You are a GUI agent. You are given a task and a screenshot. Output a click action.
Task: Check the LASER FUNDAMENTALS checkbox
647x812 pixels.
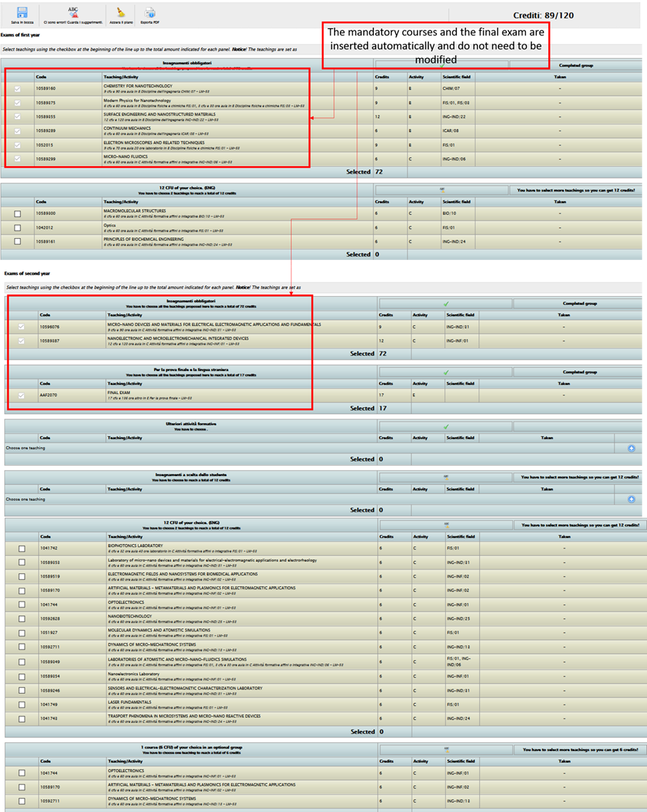click(x=22, y=705)
